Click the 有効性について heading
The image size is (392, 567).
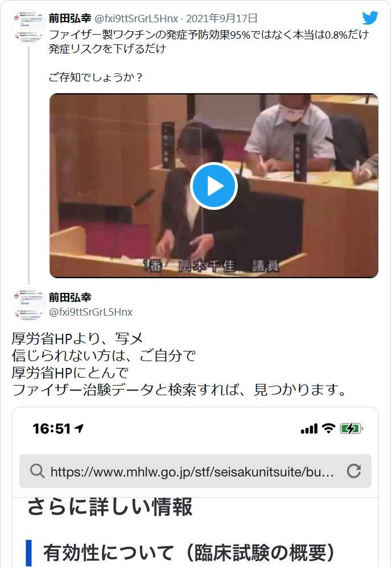pos(188,553)
